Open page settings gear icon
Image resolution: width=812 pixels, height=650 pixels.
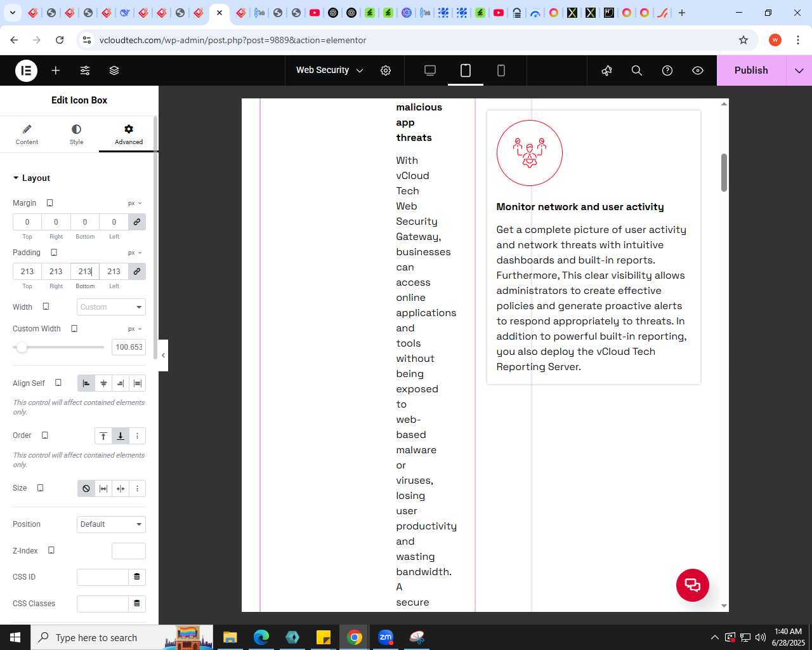(386, 70)
